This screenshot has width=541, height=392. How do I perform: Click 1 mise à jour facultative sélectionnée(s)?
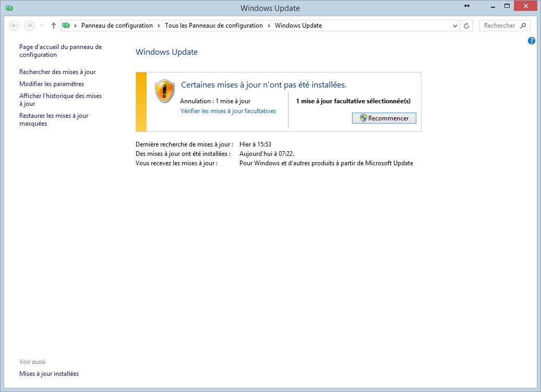353,101
